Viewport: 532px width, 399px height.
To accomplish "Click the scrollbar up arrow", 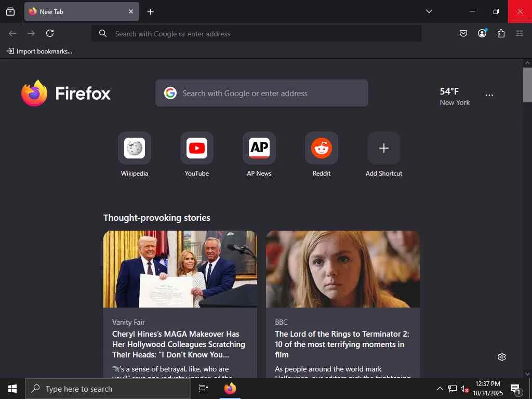I will click(527, 63).
